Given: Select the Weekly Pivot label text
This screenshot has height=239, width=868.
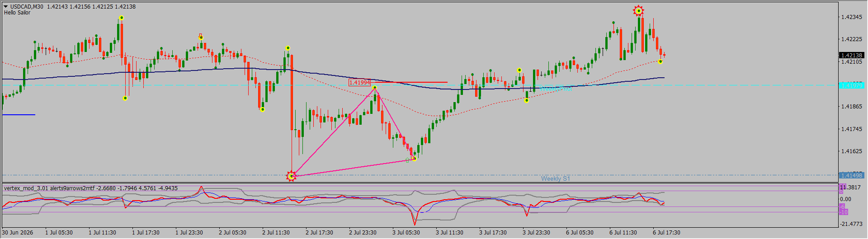Looking at the screenshot, I should tap(556, 89).
